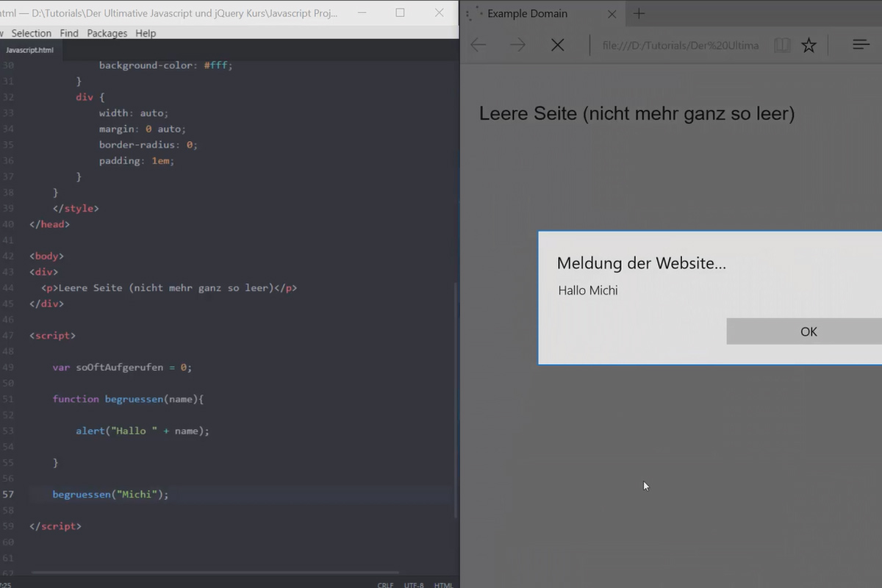Viewport: 882px width, 588px height.
Task: Click the UTF-8 encoding status entry
Action: [x=414, y=585]
